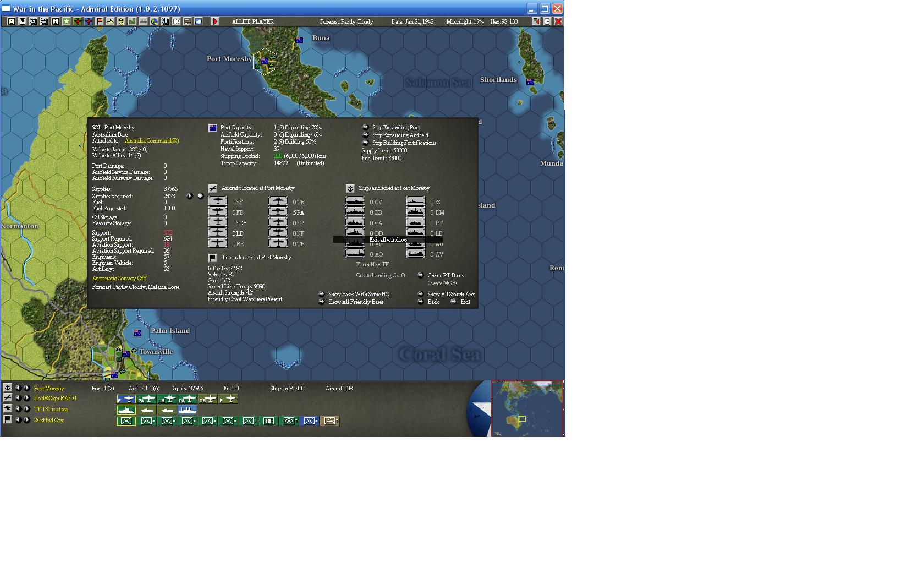Toggle Stop Expanding Port
924x578 pixels.
397,127
